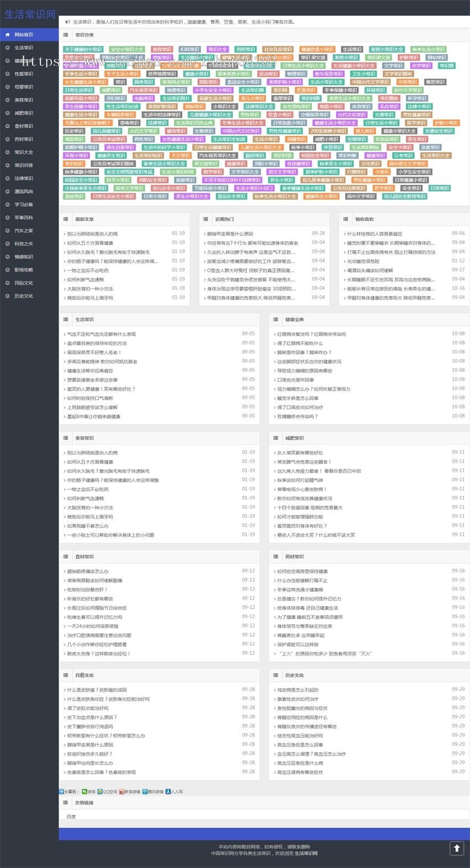
Task: Click the list icon beside 友情链接 header
Action: click(66, 803)
